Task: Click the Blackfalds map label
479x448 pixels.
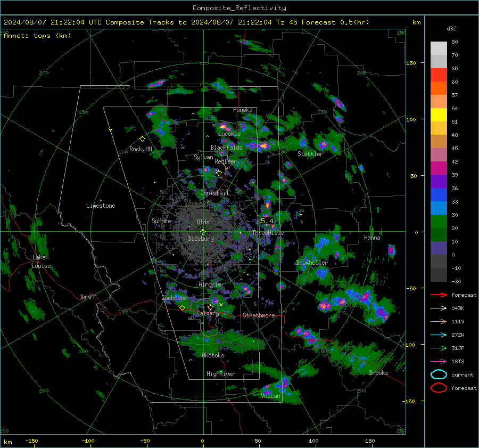Action: coord(226,148)
